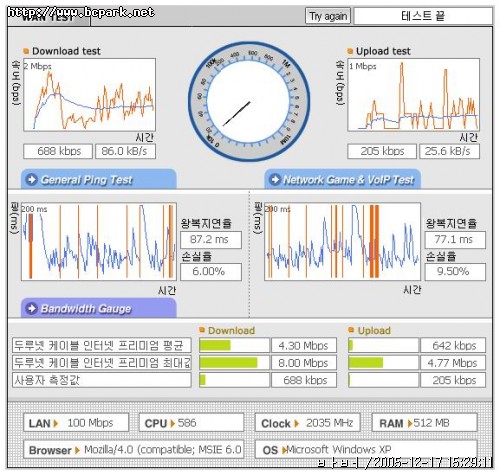Image resolution: width=500 pixels, height=475 pixels.
Task: Open Network Game & VoIP Test tab
Action: tap(342, 179)
